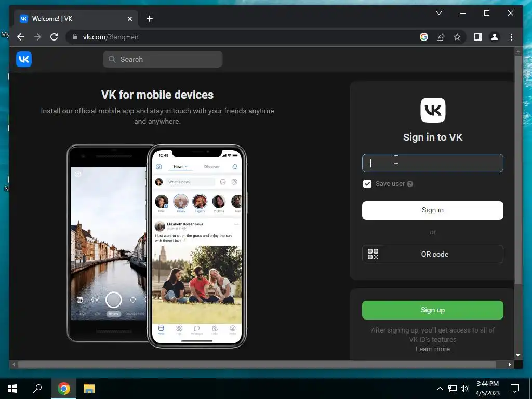The height and width of the screenshot is (399, 532).
Task: Open the Chrome profile menu
Action: coord(495,37)
